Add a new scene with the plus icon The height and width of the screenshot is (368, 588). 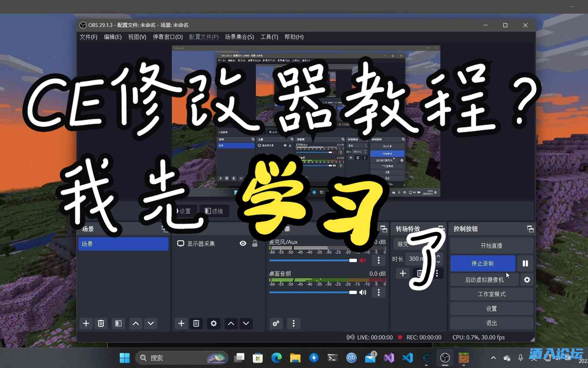pyautogui.click(x=86, y=323)
